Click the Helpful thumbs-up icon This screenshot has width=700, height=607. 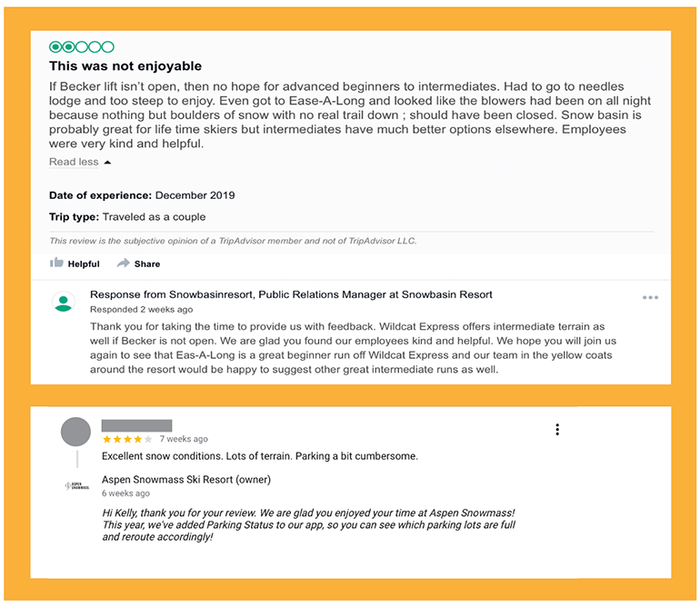[x=56, y=263]
